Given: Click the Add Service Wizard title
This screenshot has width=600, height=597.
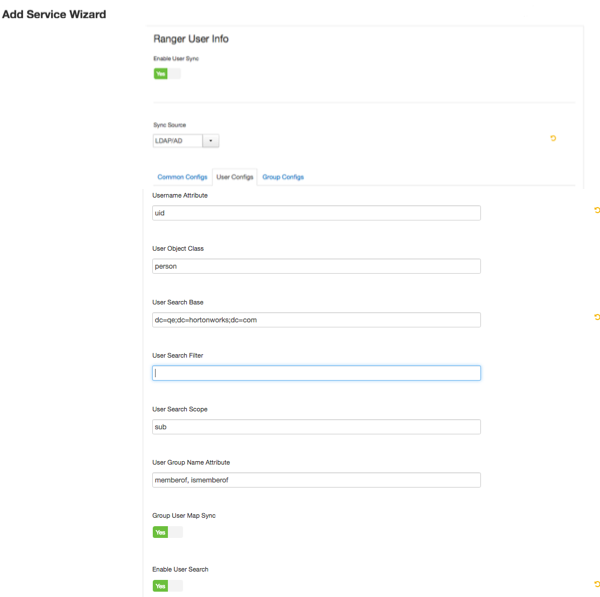Looking at the screenshot, I should click(54, 15).
